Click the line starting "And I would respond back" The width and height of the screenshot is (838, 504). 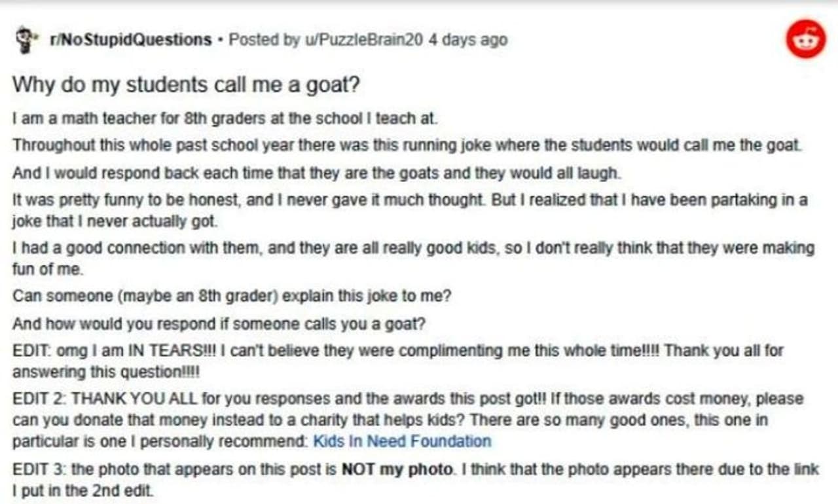click(314, 173)
